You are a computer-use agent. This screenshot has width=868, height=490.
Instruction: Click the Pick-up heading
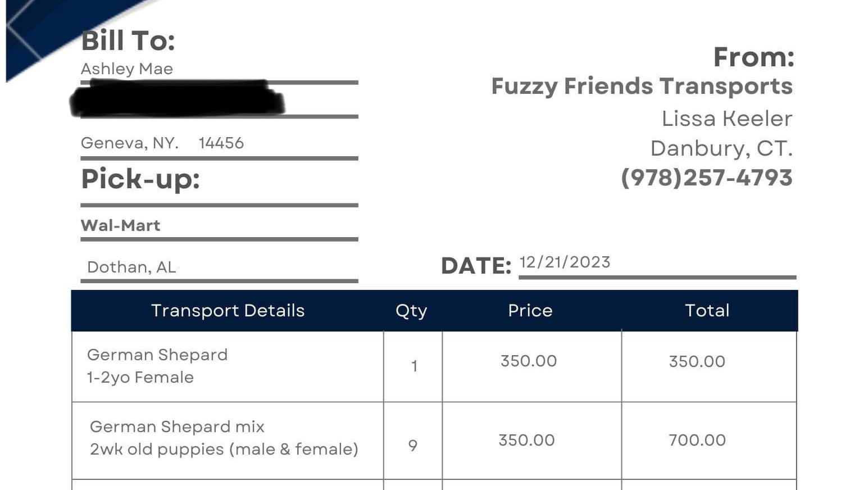point(140,179)
